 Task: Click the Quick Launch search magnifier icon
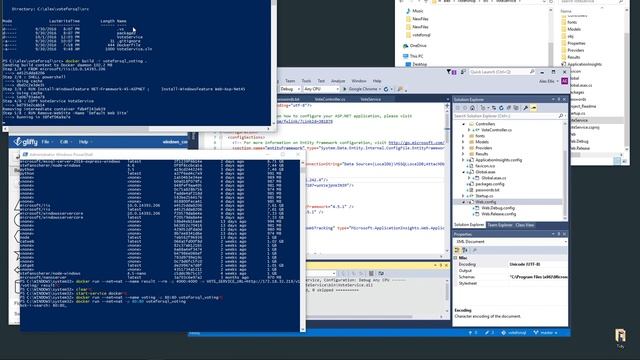(x=532, y=72)
